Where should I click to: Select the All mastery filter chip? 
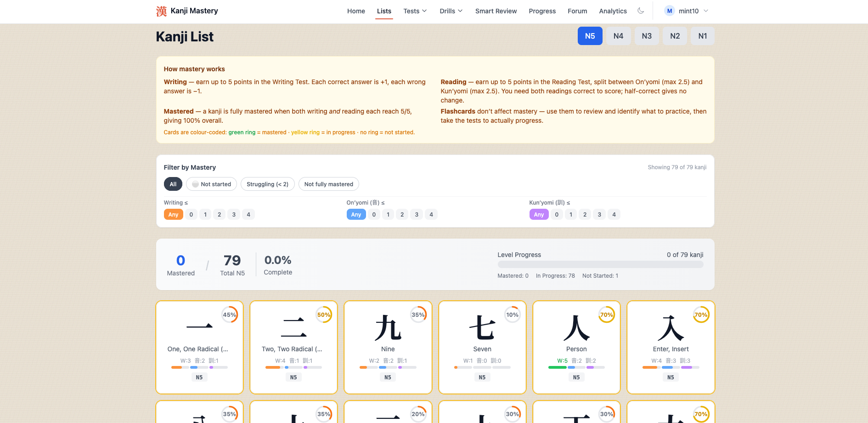(x=173, y=184)
